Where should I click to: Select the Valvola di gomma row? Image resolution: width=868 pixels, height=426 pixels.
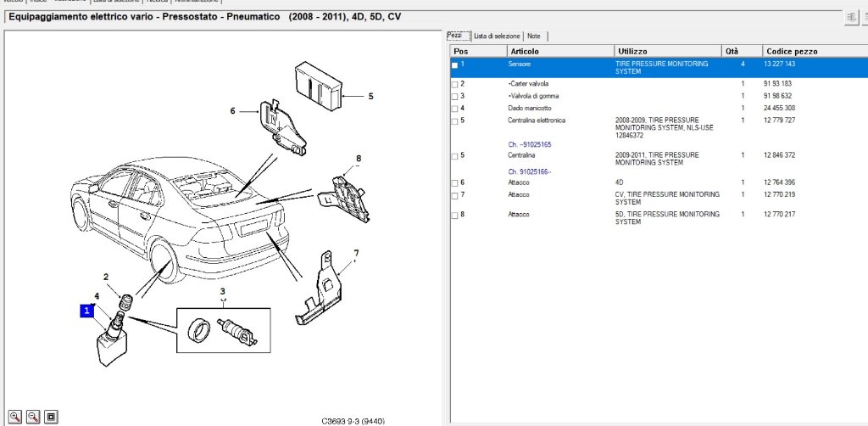[x=534, y=96]
